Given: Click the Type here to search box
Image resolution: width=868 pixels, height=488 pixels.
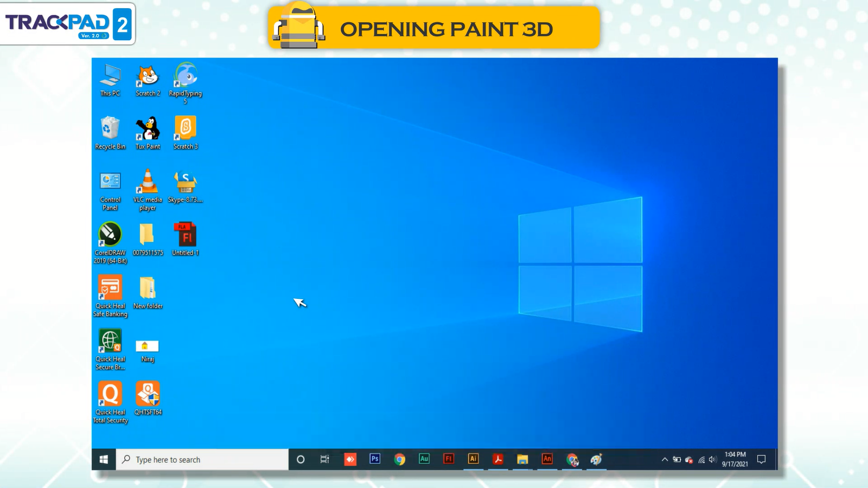Looking at the screenshot, I should click(202, 459).
